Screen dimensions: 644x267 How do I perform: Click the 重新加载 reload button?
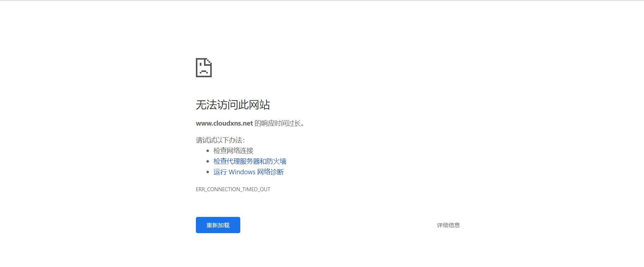pos(218,225)
